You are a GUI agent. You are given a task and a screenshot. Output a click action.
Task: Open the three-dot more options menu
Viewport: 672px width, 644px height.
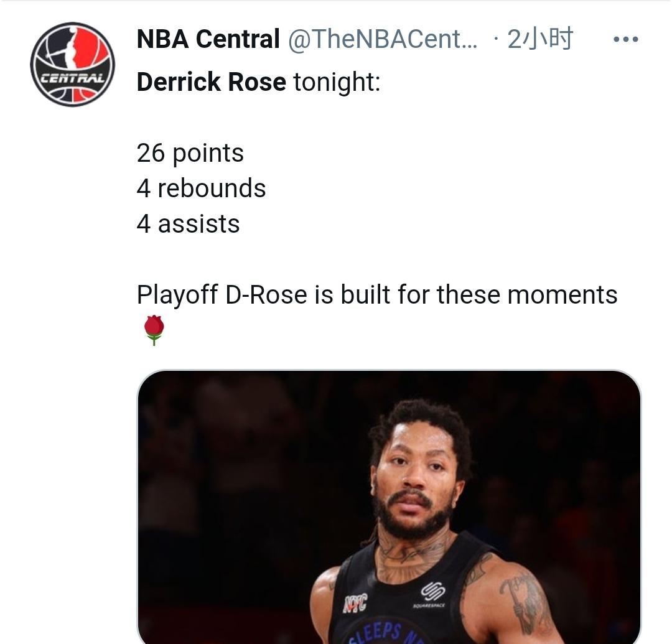coord(625,40)
